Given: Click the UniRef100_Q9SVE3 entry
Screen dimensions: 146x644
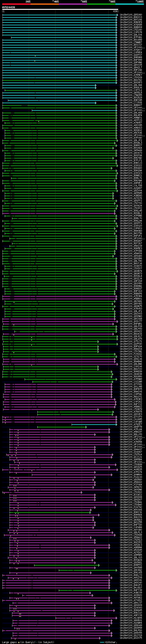Looking at the screenshot, I should coord(131,414).
